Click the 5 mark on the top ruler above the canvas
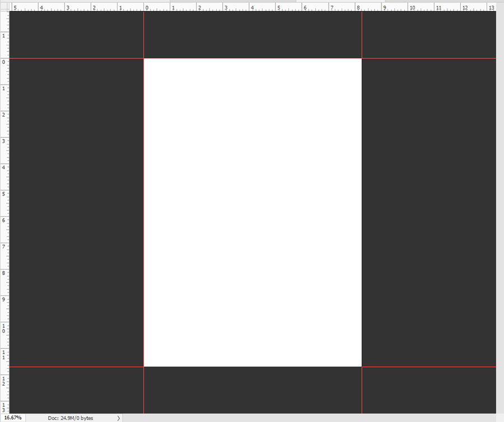 tap(277, 8)
